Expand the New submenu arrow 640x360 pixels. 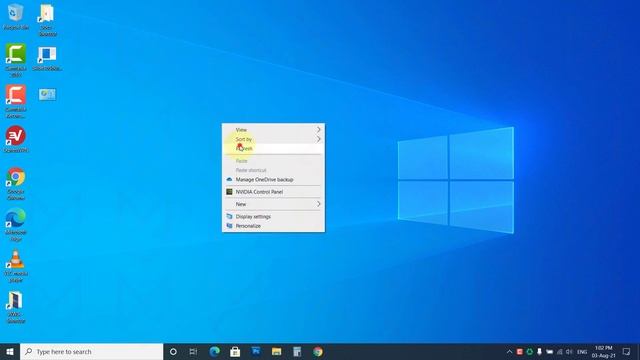coord(319,204)
